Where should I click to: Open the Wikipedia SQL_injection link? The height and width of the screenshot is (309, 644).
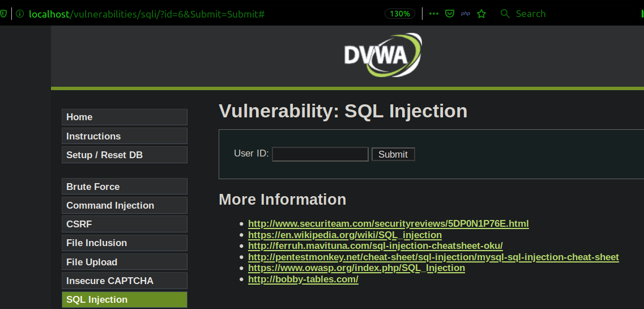[344, 235]
